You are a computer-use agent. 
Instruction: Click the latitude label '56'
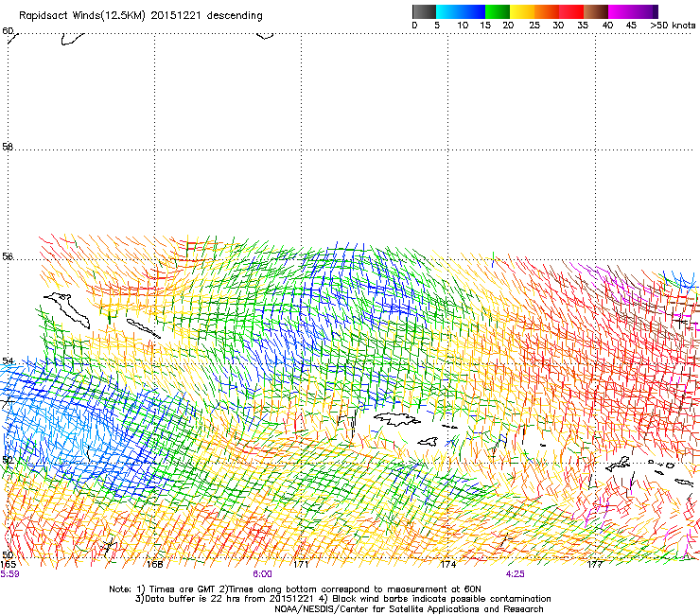click(x=8, y=256)
